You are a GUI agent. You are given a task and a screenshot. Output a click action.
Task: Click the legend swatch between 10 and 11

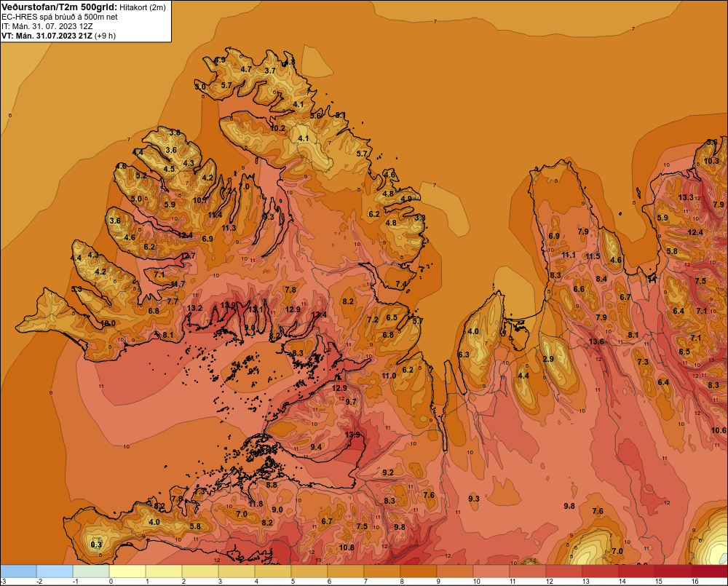tap(491, 571)
